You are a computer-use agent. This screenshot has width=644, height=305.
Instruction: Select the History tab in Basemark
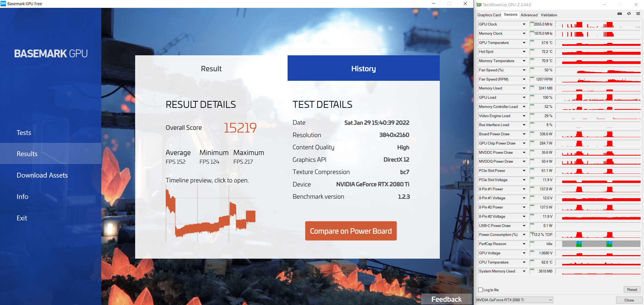pos(363,68)
